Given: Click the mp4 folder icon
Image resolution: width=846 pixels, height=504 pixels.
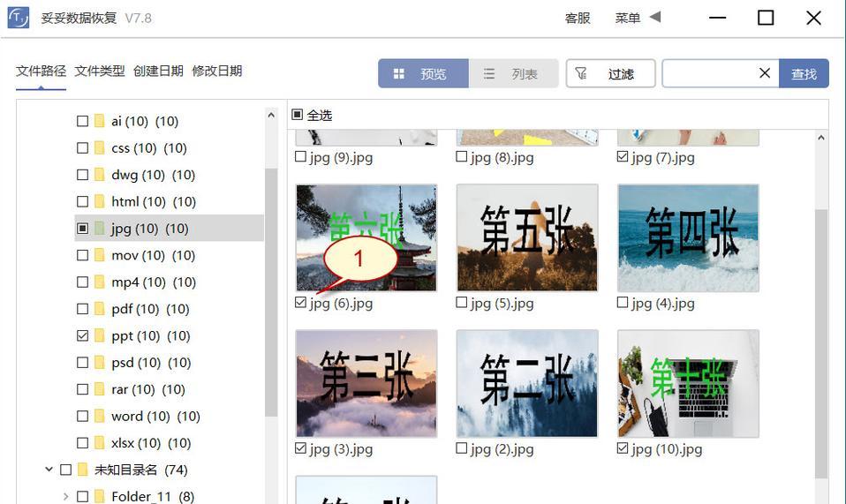Looking at the screenshot, I should tap(99, 282).
